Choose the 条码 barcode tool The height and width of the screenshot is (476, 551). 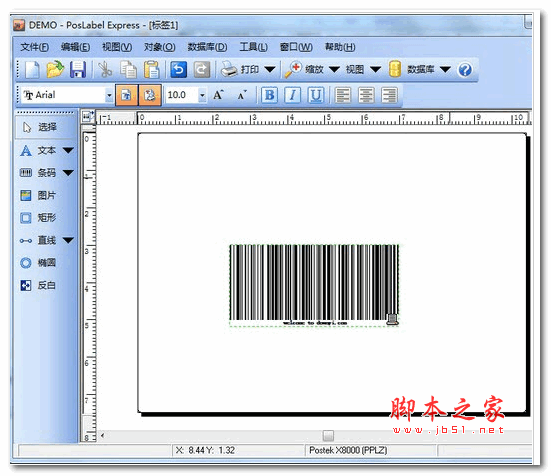(x=38, y=173)
